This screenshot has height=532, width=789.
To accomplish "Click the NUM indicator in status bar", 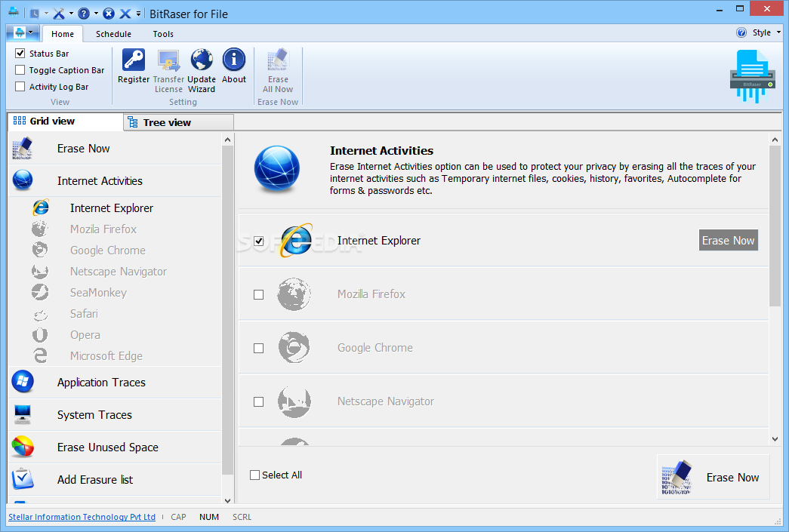I will coord(209,517).
